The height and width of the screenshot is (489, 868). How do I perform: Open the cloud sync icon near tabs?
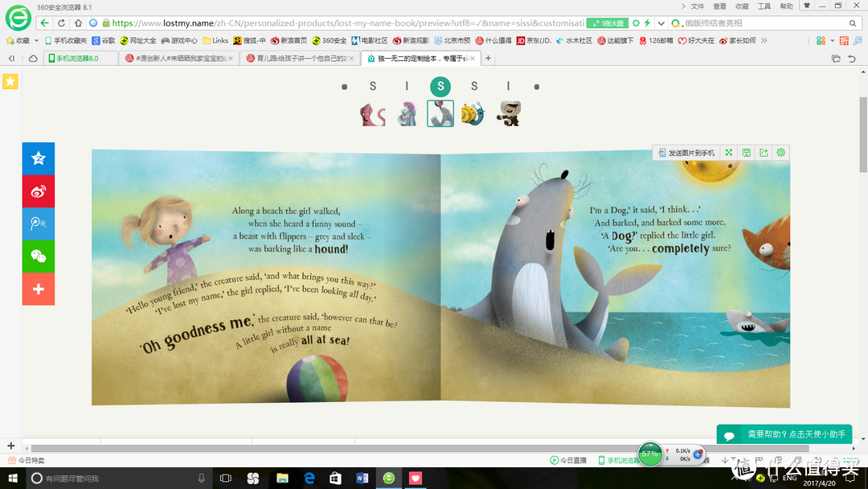coord(33,58)
